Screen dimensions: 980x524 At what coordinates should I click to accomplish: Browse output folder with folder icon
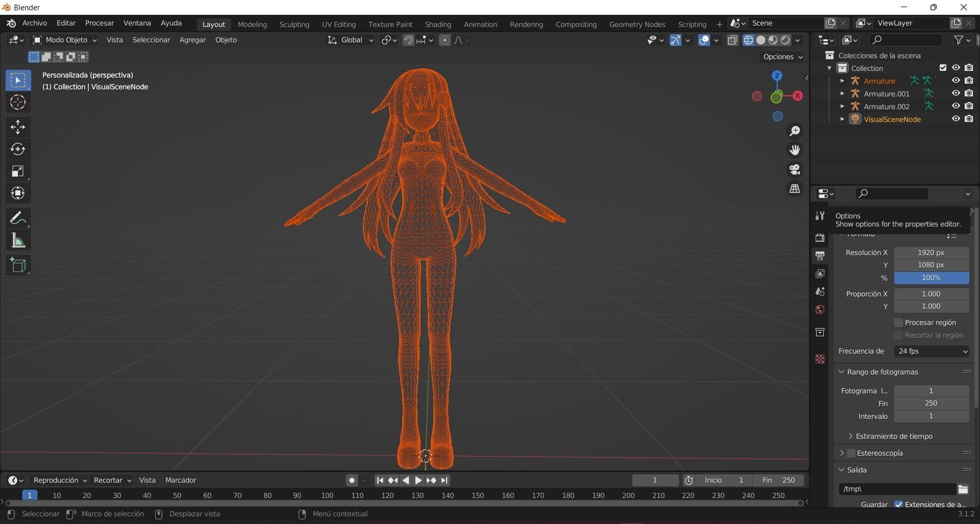pyautogui.click(x=963, y=489)
